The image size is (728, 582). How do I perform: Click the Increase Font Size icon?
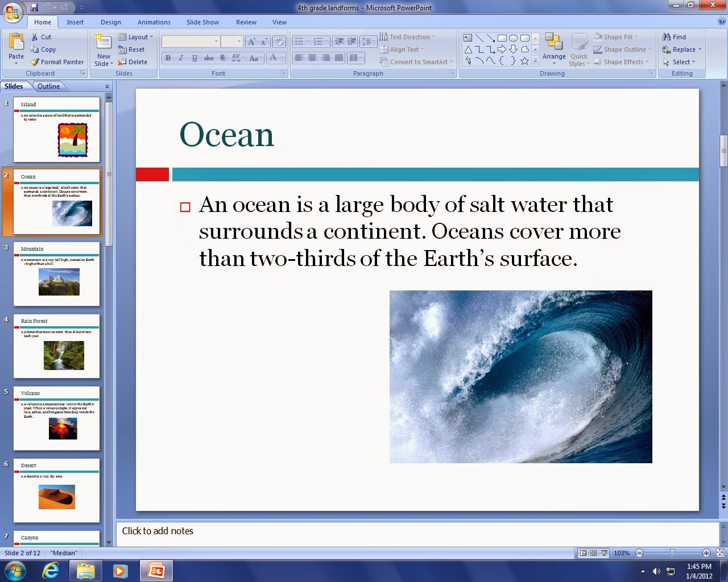[x=252, y=41]
